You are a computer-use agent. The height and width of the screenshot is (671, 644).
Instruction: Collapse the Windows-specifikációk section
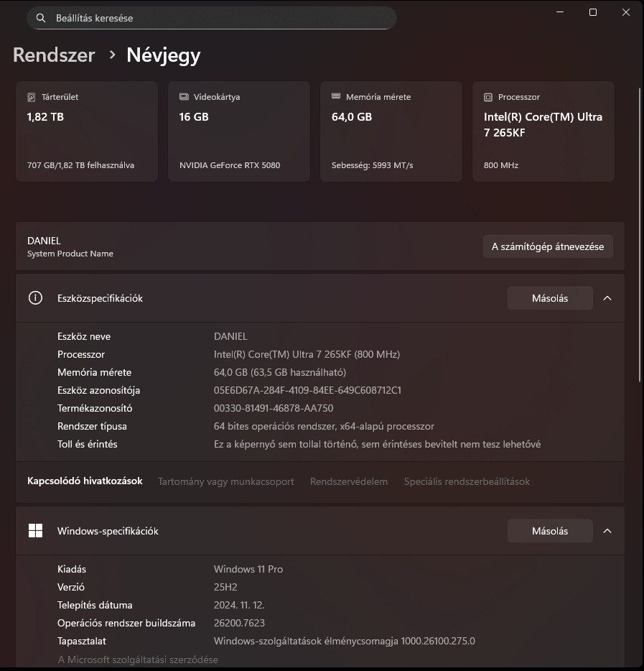click(x=607, y=531)
